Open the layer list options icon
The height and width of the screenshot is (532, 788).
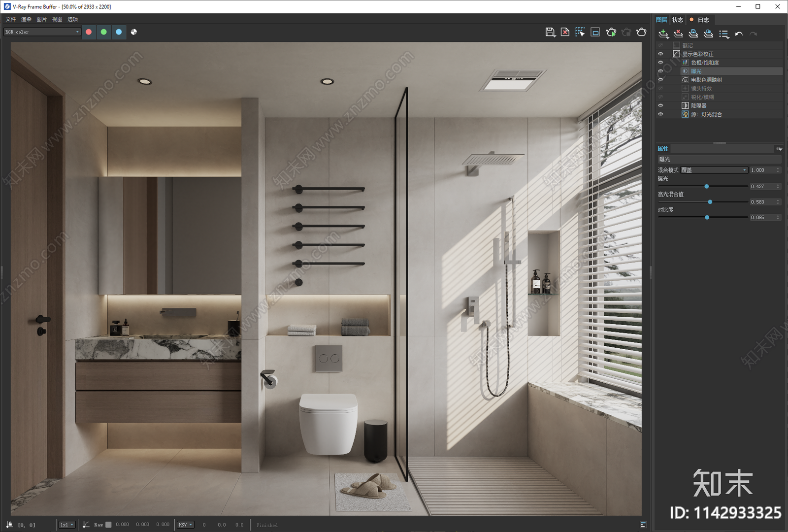pyautogui.click(x=724, y=34)
